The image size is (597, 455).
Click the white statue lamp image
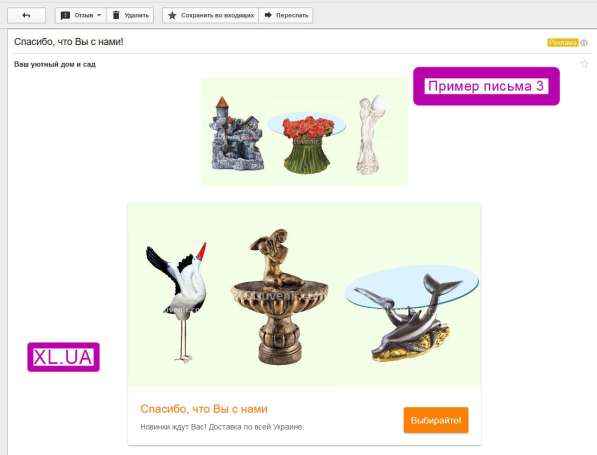pyautogui.click(x=370, y=135)
